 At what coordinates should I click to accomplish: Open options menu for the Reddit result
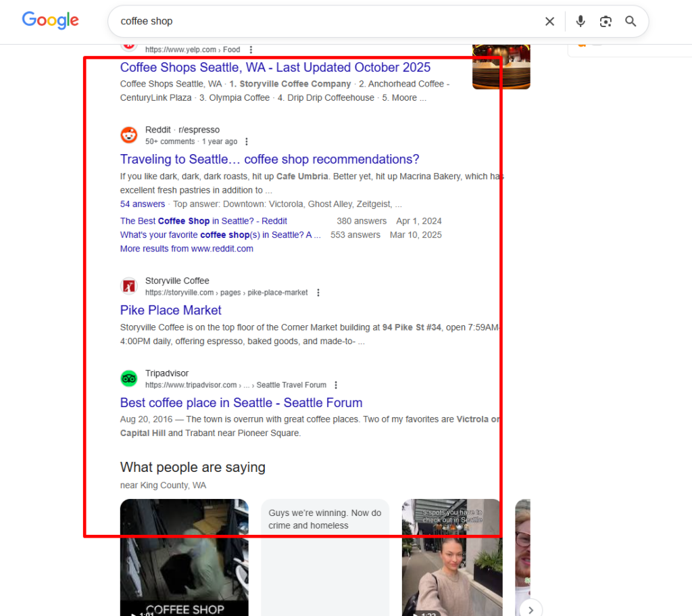click(247, 141)
